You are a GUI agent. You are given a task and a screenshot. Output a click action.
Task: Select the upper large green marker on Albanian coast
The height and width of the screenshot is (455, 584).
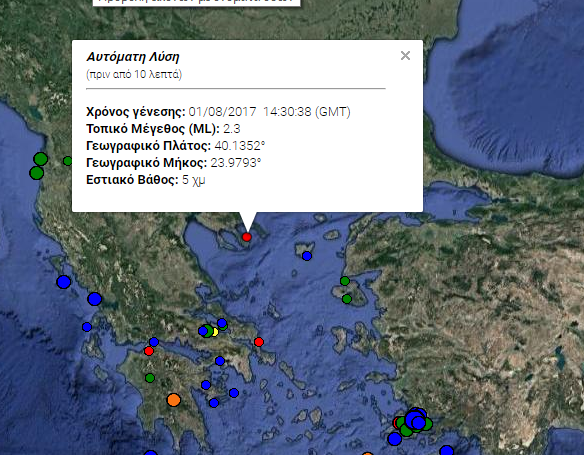click(41, 159)
